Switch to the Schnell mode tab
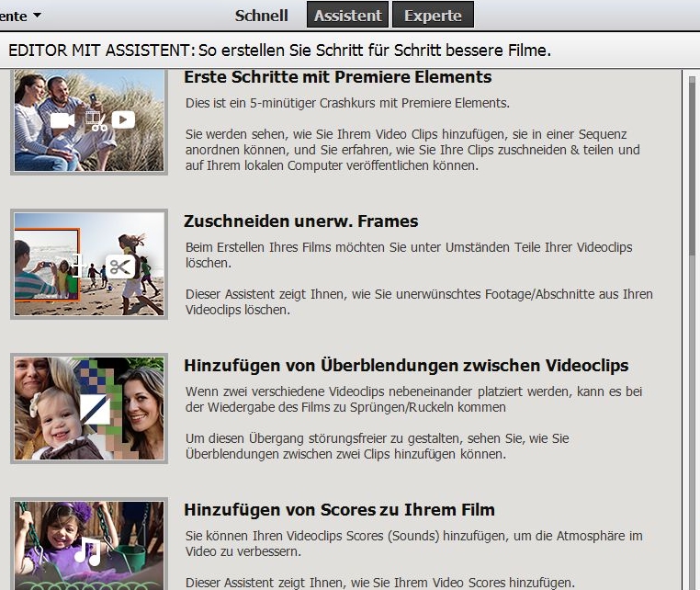Viewport: 700px width, 590px height. pos(261,16)
